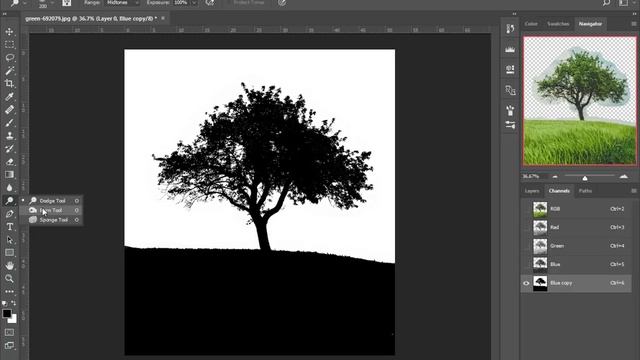Switch to the Color tab

[531, 24]
